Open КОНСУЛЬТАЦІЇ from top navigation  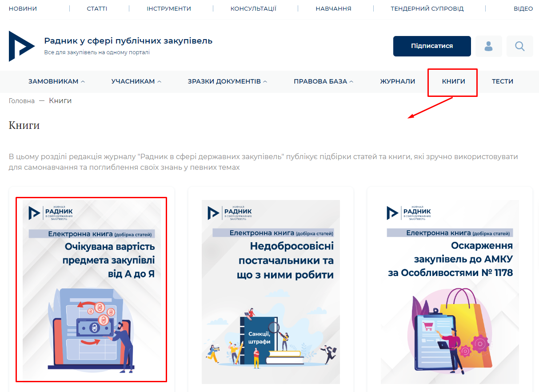point(253,8)
